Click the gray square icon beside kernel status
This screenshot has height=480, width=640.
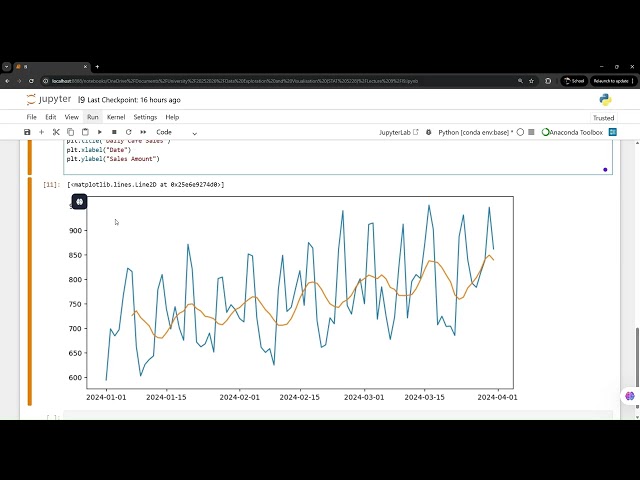531,132
